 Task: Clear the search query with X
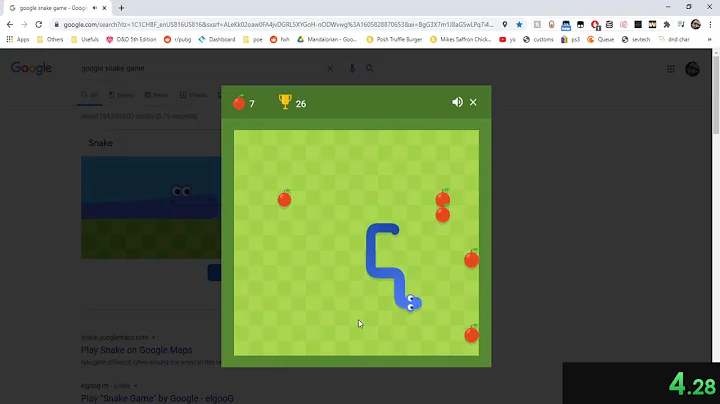pos(330,68)
